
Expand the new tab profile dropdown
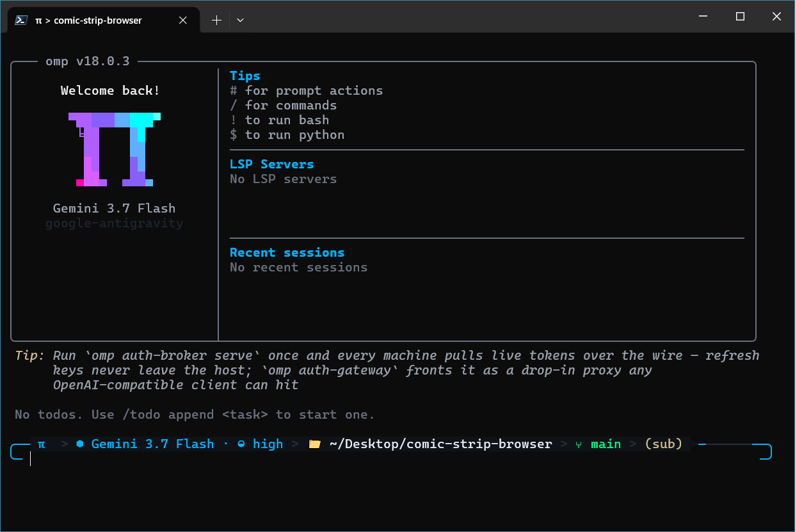click(x=240, y=20)
